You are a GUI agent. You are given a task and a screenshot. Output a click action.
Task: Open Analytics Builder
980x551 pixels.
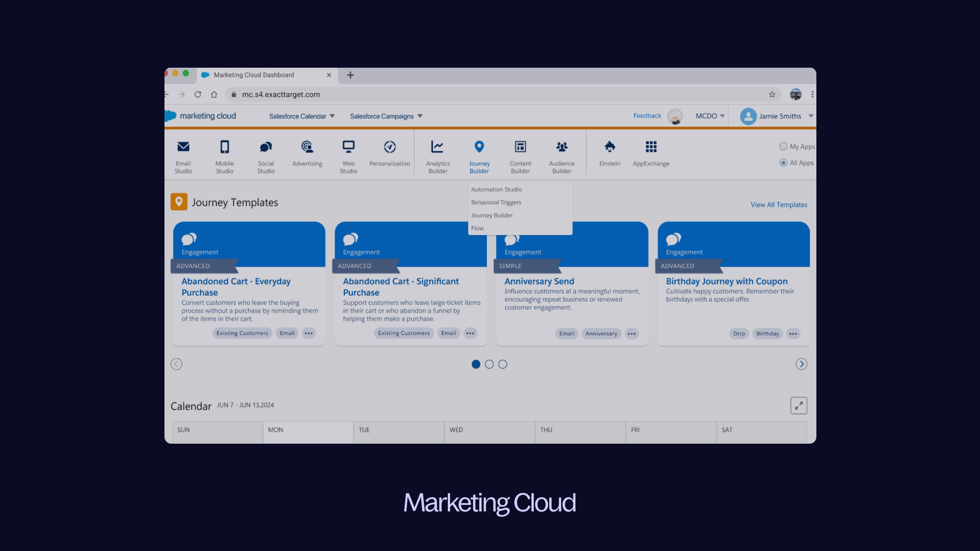coord(438,156)
